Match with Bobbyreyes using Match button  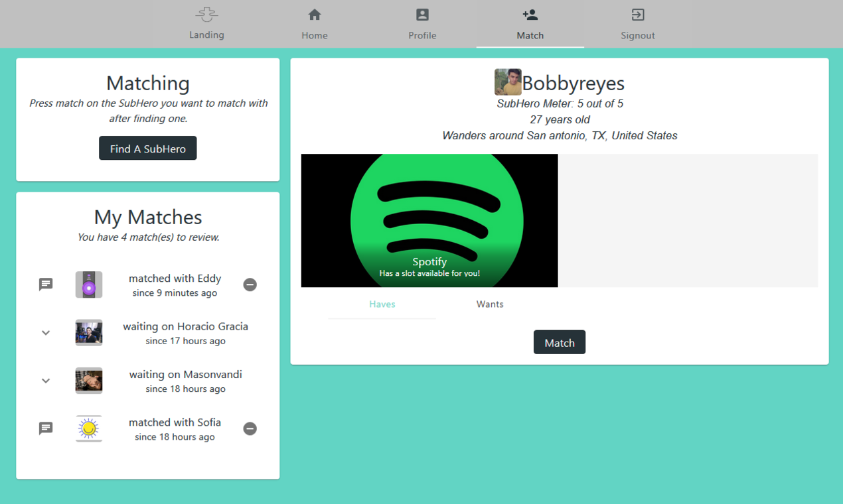(560, 342)
